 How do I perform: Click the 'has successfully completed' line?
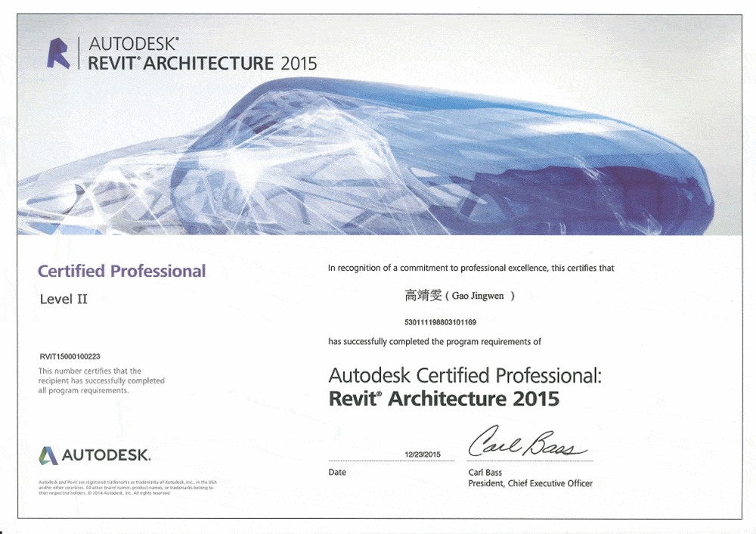434,342
